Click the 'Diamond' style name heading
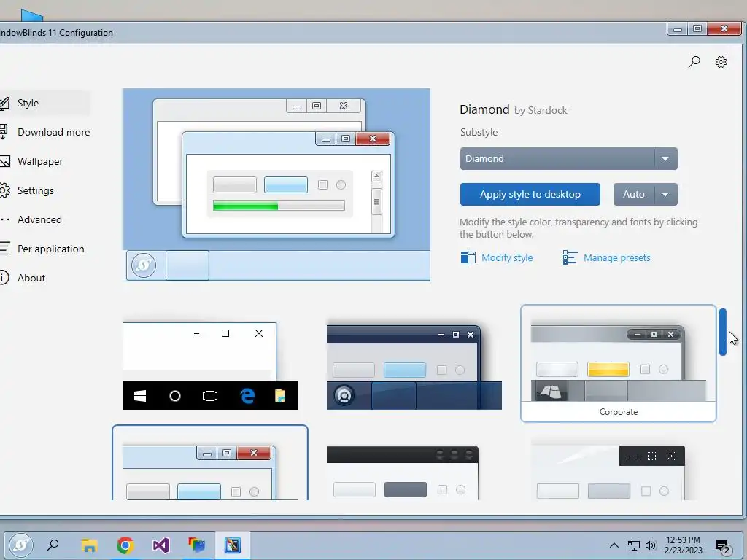 (x=484, y=109)
